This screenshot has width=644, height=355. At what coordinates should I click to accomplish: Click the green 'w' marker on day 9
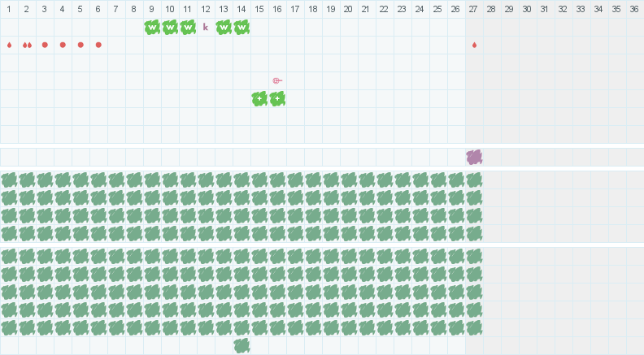[152, 27]
